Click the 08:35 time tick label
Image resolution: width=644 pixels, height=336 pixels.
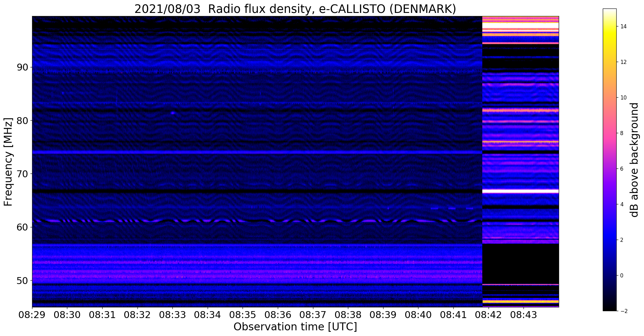coord(243,315)
